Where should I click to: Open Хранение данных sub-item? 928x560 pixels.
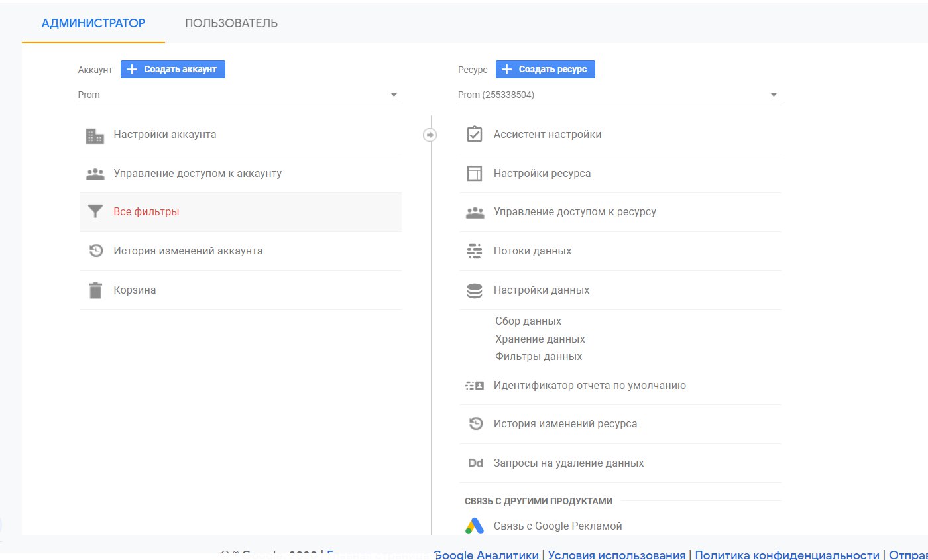click(540, 339)
